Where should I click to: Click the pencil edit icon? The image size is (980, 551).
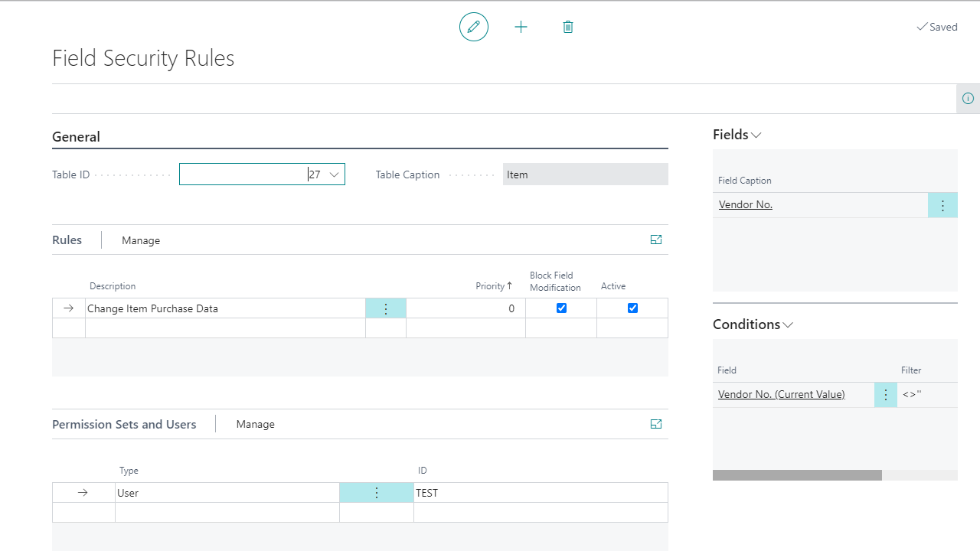[474, 27]
